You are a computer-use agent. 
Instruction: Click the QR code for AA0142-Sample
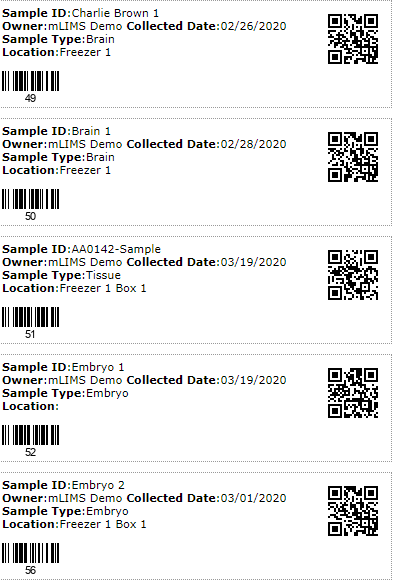click(x=353, y=275)
